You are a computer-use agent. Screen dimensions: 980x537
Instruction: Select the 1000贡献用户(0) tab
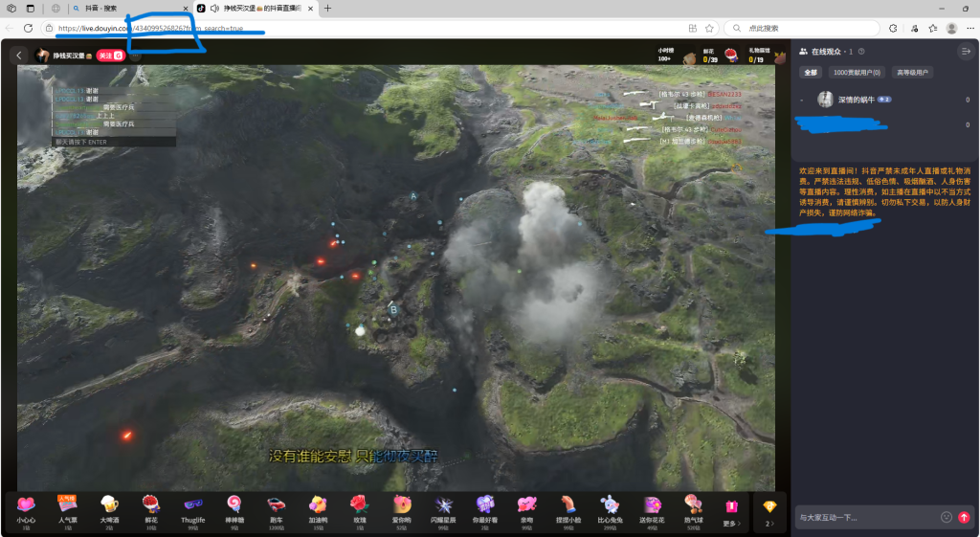(x=857, y=73)
